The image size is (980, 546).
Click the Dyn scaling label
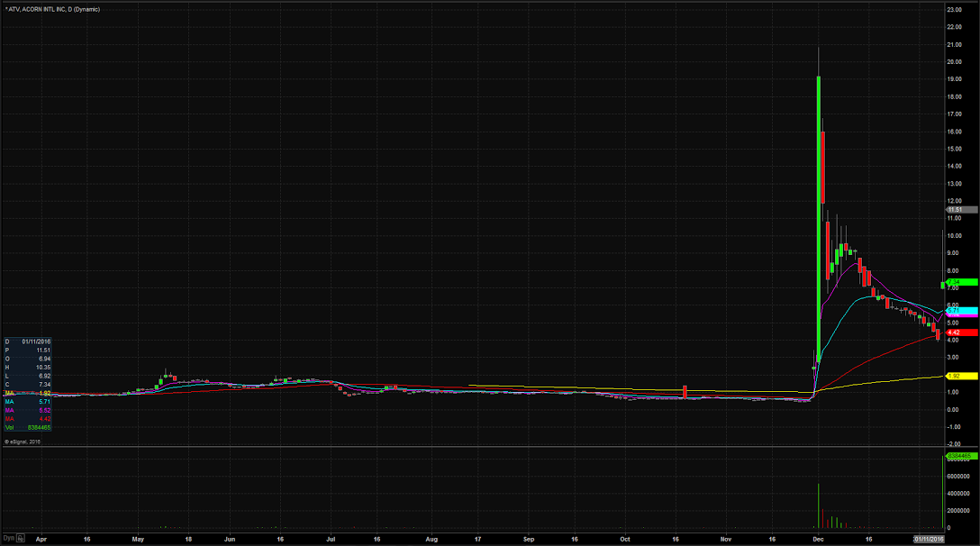point(7,539)
